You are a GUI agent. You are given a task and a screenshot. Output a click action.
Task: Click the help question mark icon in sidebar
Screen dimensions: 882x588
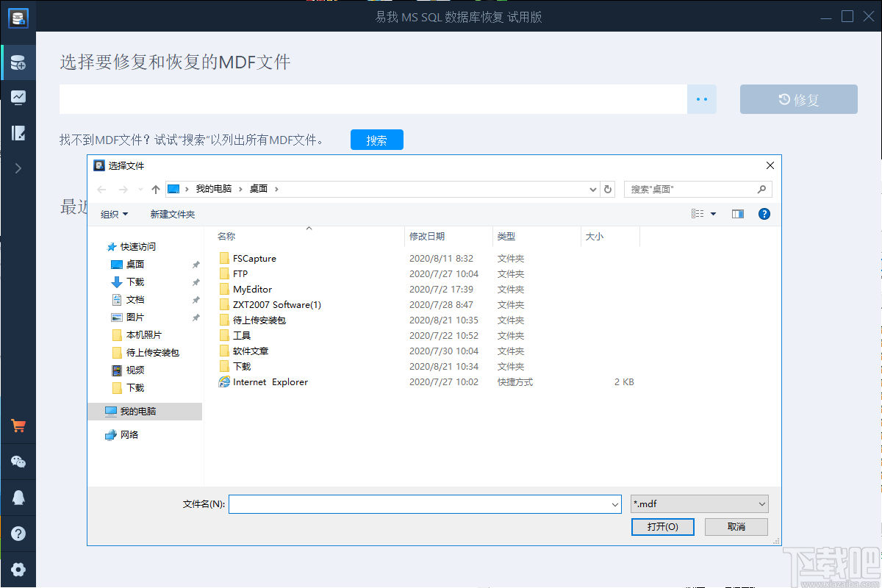point(18,534)
